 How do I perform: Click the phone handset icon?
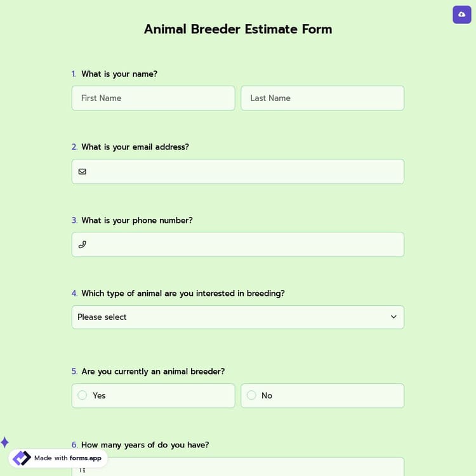pyautogui.click(x=83, y=244)
